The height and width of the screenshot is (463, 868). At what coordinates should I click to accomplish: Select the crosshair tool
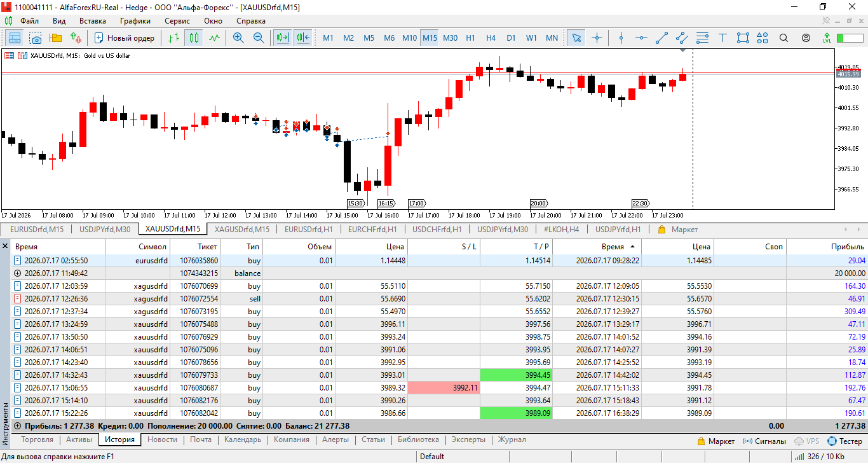(597, 38)
